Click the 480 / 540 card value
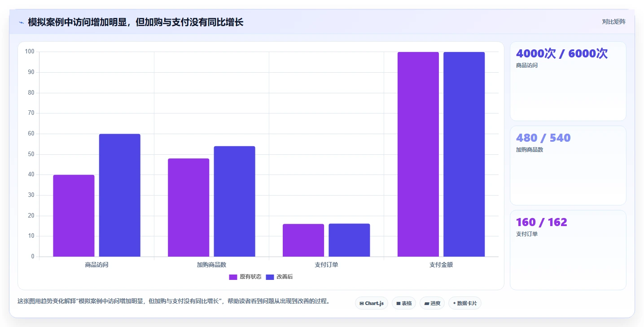644x327 pixels. [x=543, y=138]
